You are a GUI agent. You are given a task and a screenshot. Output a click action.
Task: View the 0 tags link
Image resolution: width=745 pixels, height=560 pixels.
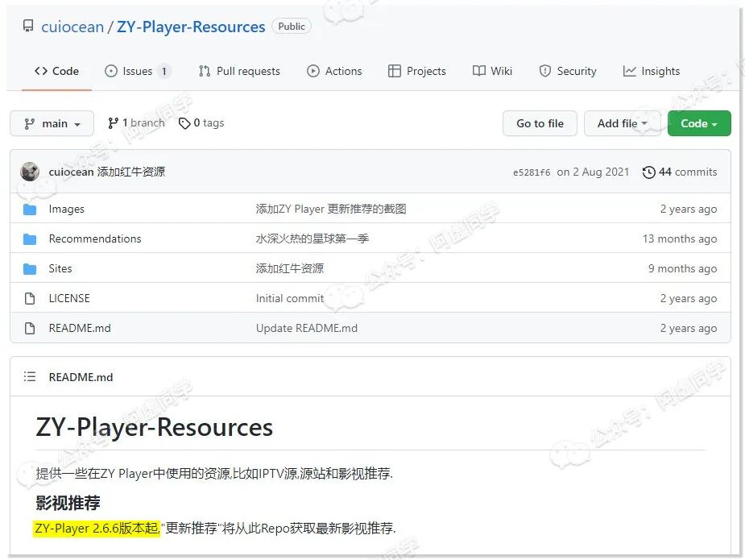pyautogui.click(x=201, y=122)
